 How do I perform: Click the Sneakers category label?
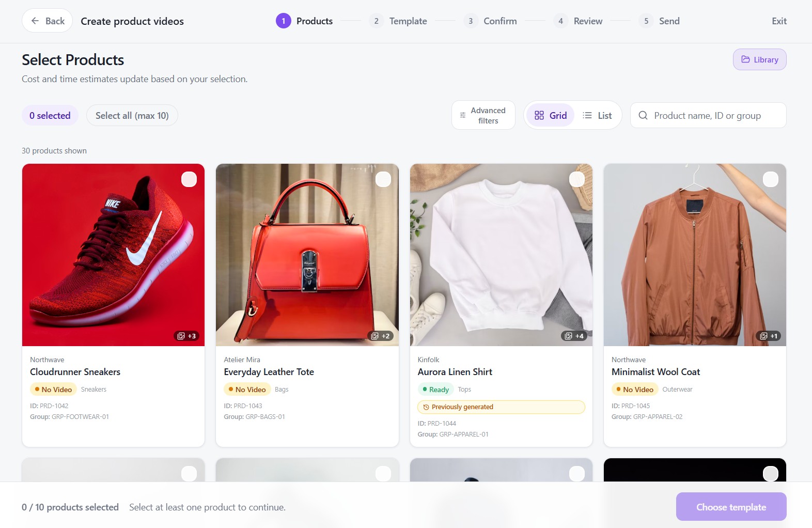tap(93, 390)
